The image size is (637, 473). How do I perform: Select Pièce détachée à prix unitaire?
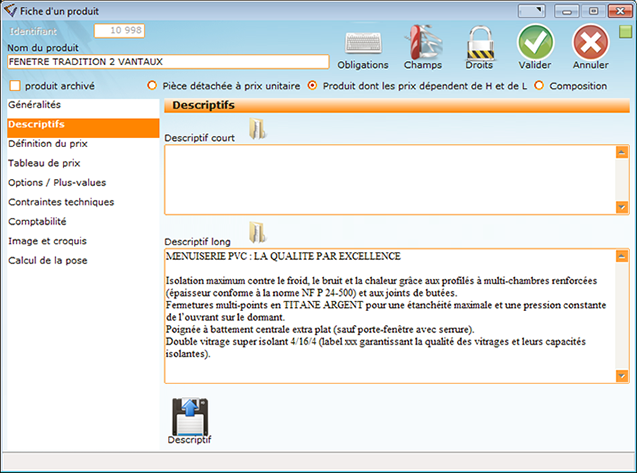point(152,86)
